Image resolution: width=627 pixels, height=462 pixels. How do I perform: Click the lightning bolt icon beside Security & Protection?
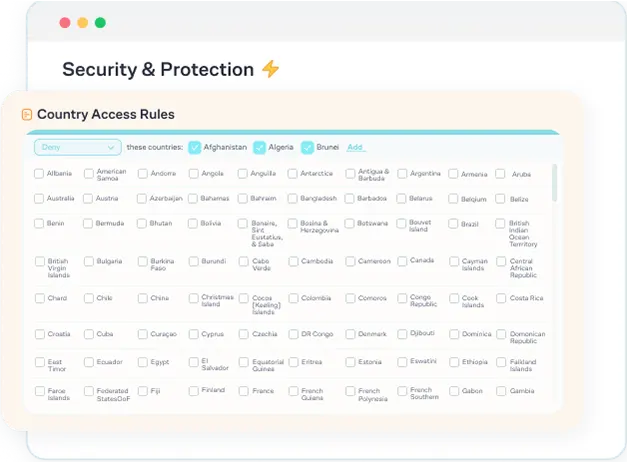(x=271, y=69)
